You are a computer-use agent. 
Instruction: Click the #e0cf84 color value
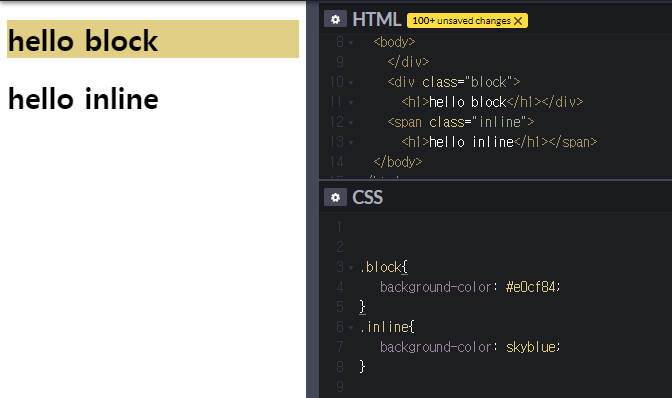531,287
